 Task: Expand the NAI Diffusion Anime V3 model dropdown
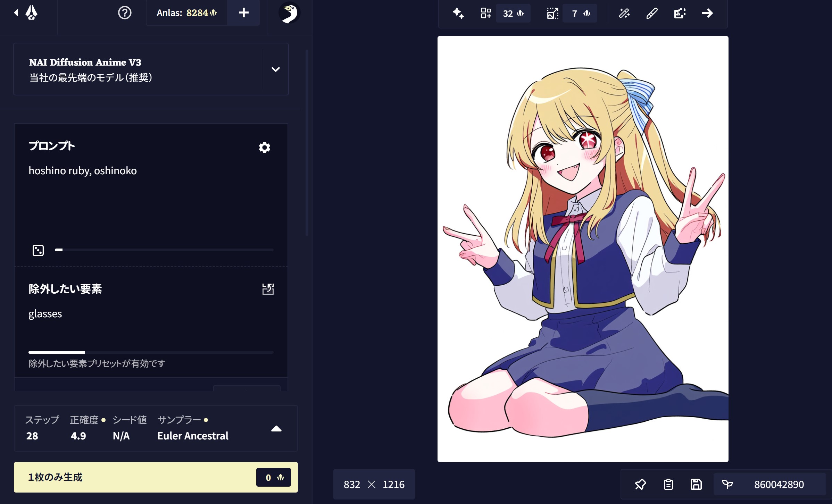275,69
